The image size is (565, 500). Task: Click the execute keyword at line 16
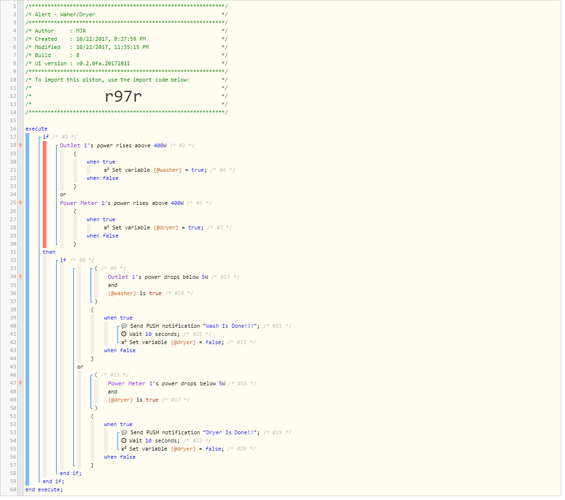click(36, 129)
